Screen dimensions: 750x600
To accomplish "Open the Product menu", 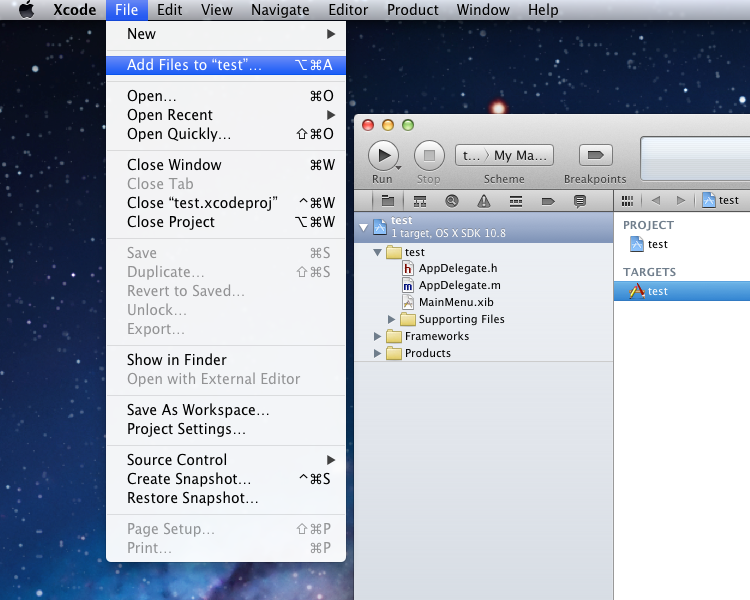I will 413,10.
